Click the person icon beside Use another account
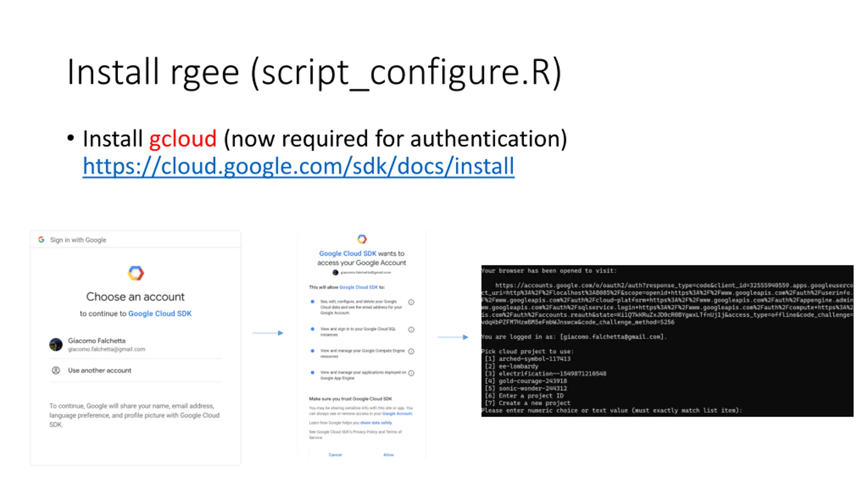 click(56, 370)
